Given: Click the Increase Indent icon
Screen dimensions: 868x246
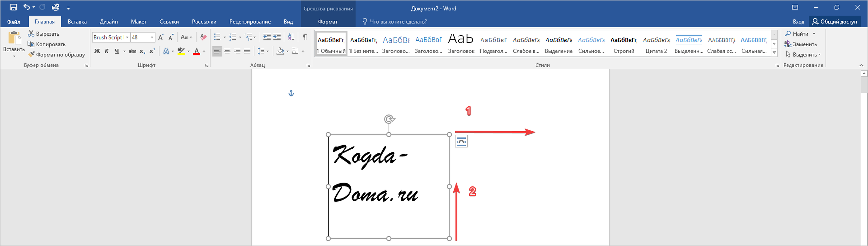Looking at the screenshot, I should click(277, 37).
